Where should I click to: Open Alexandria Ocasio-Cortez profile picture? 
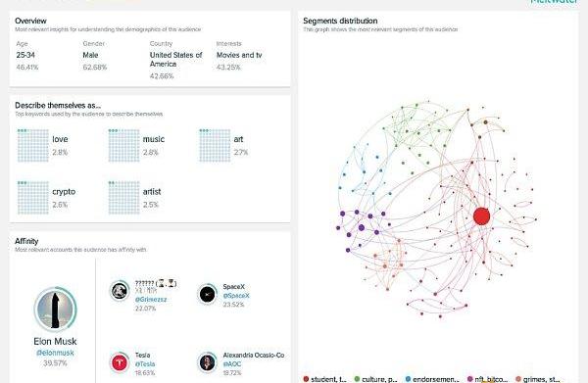coord(207,362)
